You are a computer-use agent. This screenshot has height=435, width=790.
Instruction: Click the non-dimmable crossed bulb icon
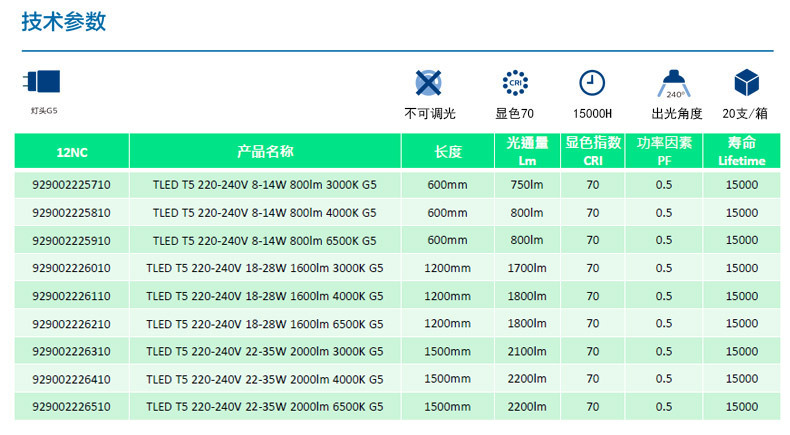tap(427, 83)
